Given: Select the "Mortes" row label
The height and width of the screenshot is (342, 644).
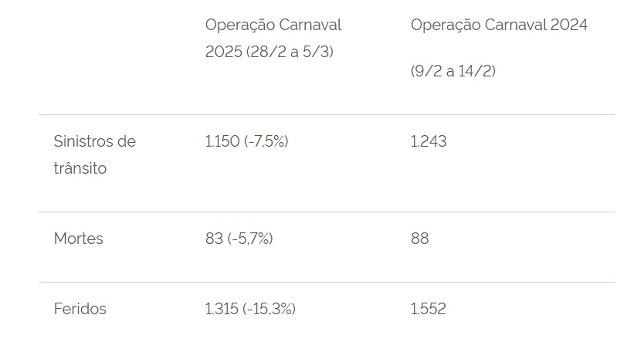Looking at the screenshot, I should pyautogui.click(x=78, y=239).
